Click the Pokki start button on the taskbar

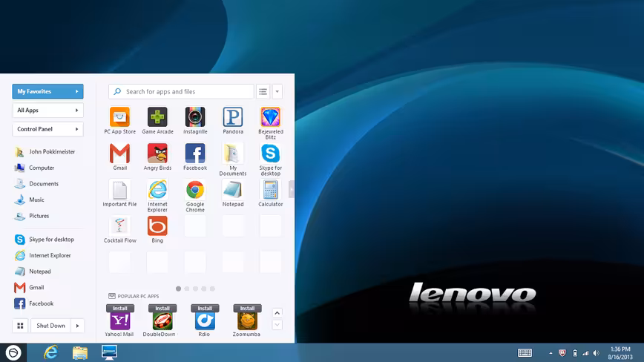13,352
